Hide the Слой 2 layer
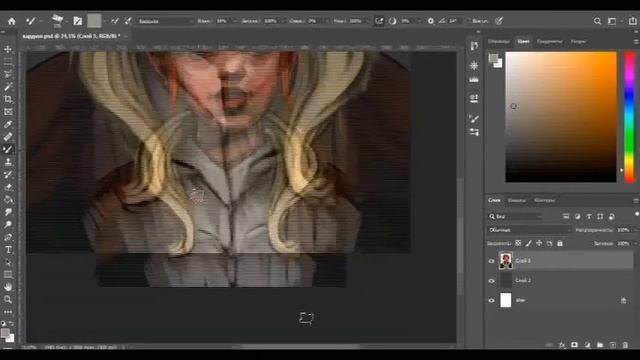The height and width of the screenshot is (360, 640). click(x=491, y=281)
